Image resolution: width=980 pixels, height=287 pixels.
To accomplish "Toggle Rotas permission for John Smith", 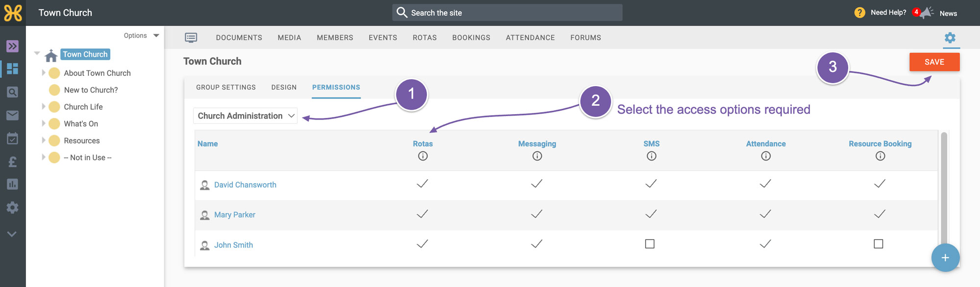I will (422, 244).
